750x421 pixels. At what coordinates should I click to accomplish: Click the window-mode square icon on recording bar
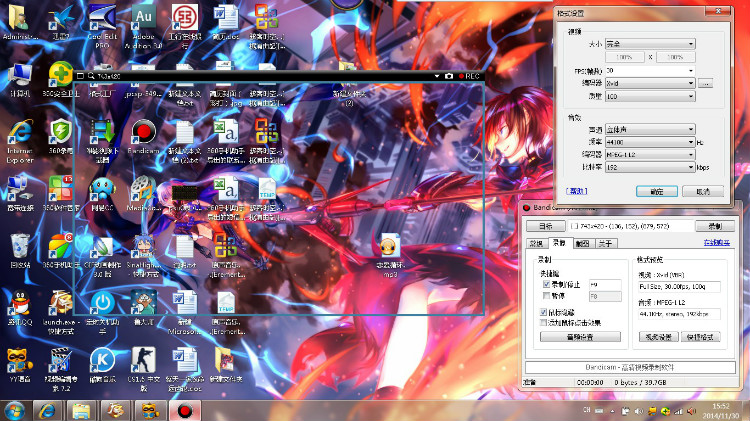pyautogui.click(x=80, y=76)
